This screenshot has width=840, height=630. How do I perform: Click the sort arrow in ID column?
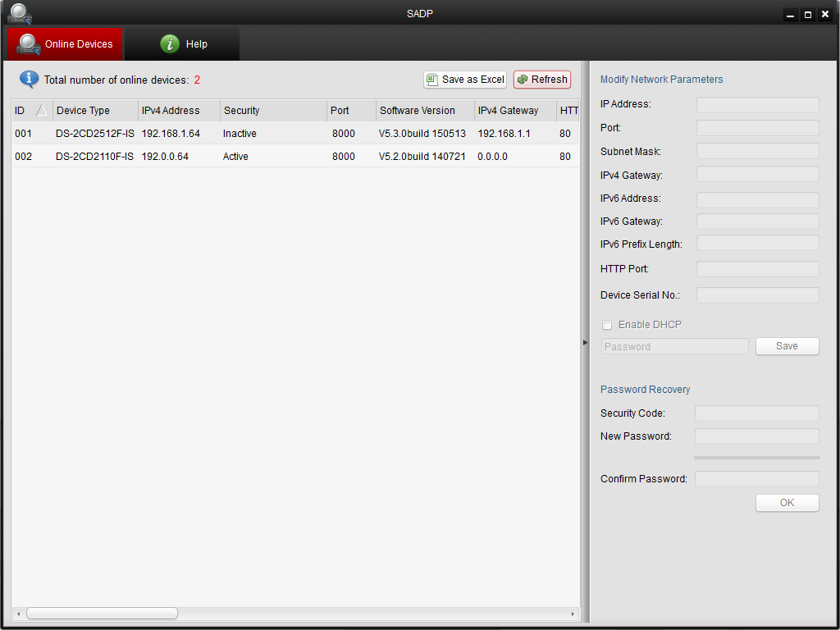pyautogui.click(x=41, y=111)
